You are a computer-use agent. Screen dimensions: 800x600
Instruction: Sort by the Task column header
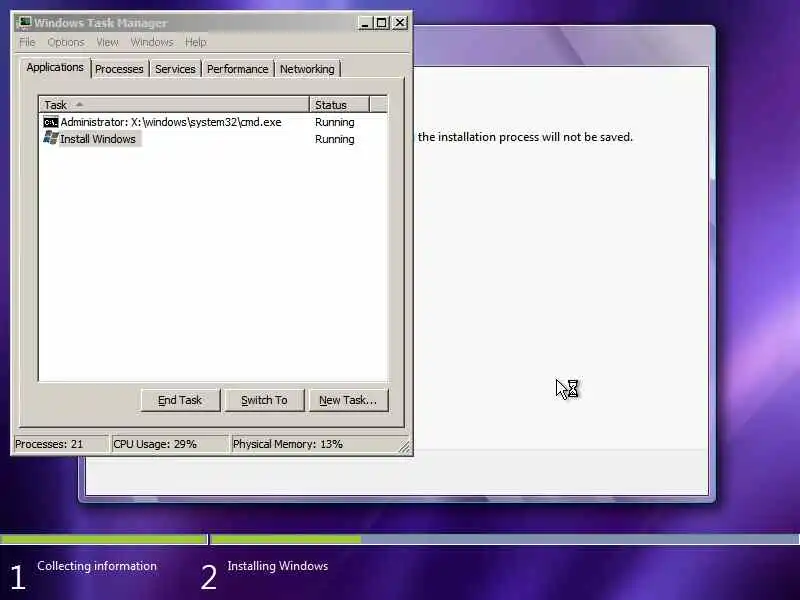(x=174, y=105)
